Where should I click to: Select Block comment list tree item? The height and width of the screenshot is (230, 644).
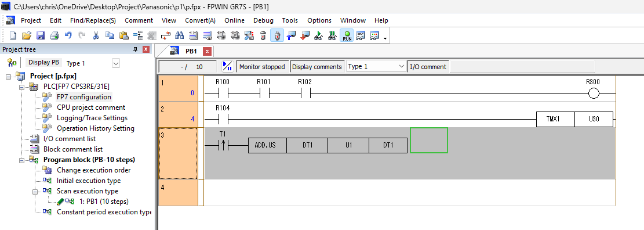73,149
